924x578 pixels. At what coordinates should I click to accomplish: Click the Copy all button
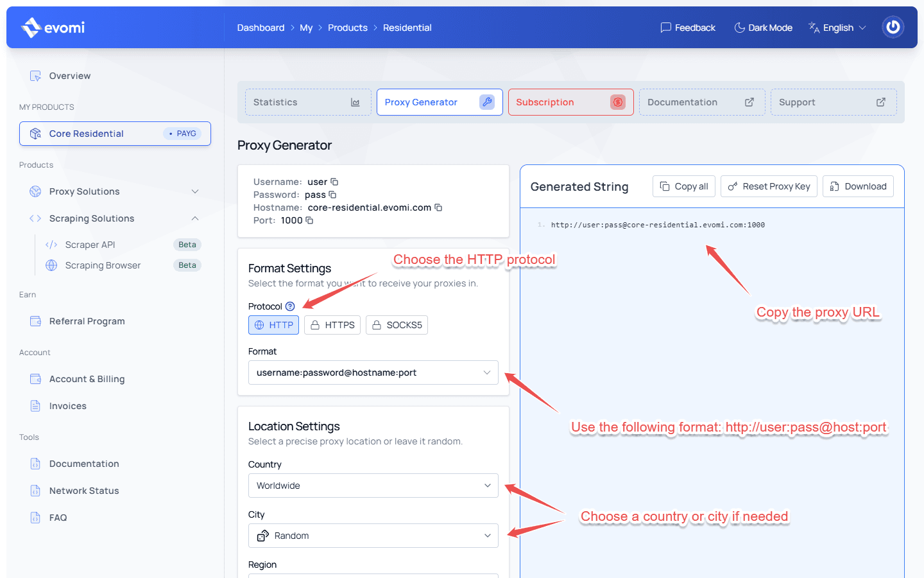(683, 186)
